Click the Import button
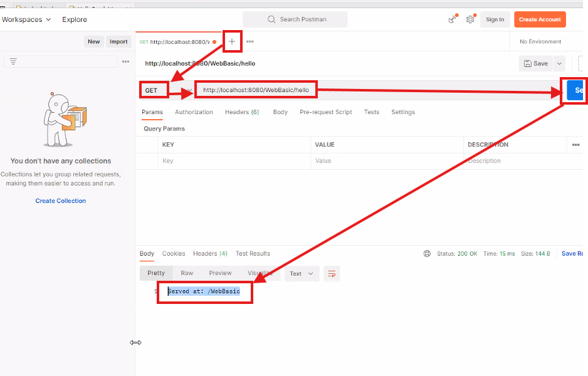This screenshot has height=376, width=588. click(x=118, y=41)
